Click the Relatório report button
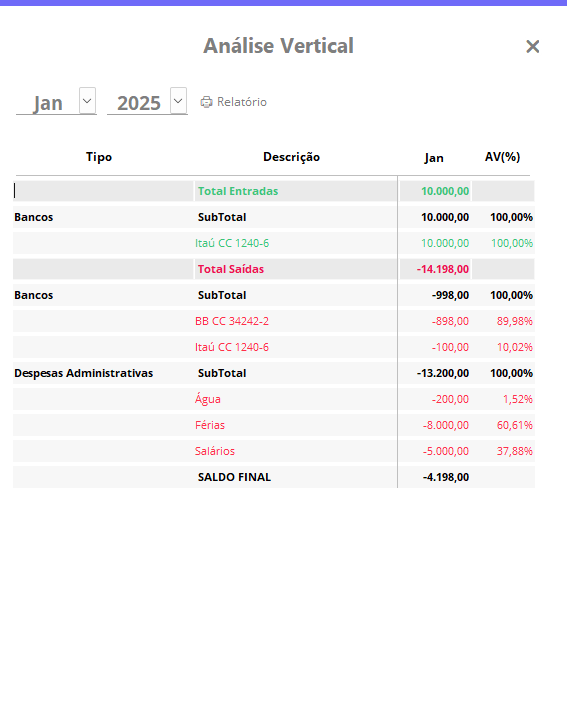567x722 pixels. click(x=234, y=102)
